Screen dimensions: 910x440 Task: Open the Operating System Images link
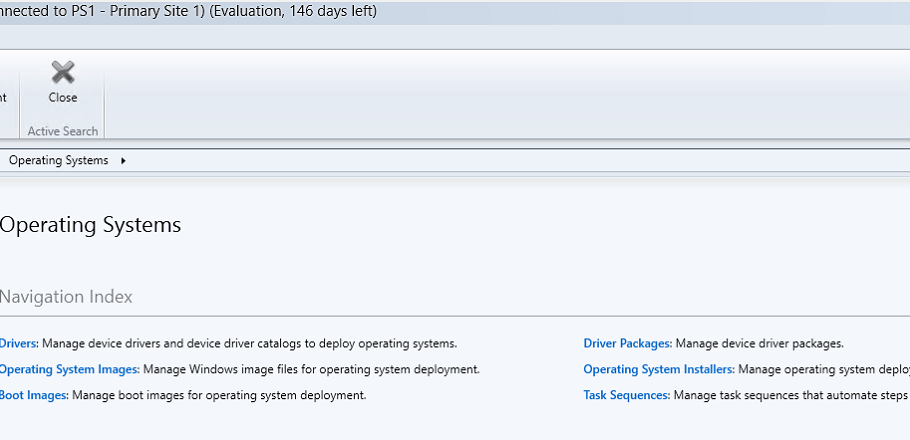tap(68, 369)
